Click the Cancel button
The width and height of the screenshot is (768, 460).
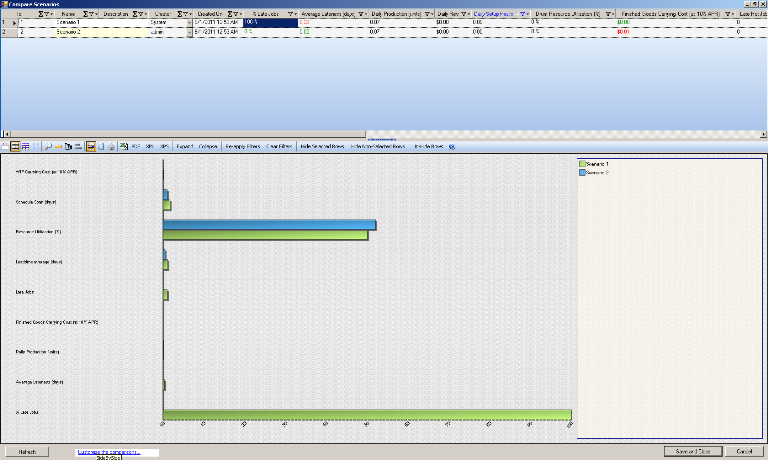(744, 451)
